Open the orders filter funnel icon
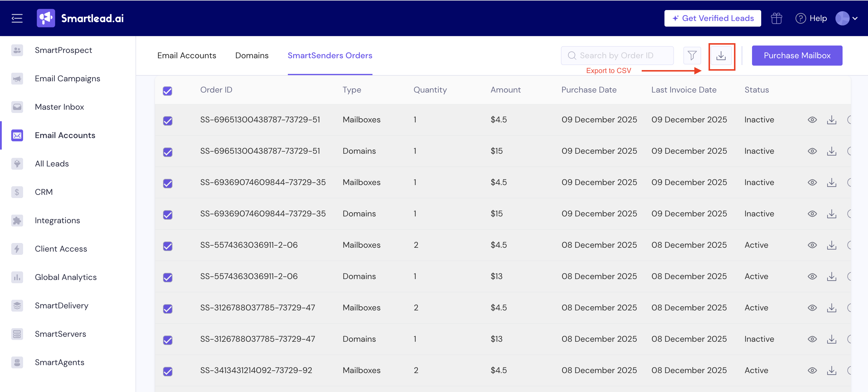 tap(692, 56)
